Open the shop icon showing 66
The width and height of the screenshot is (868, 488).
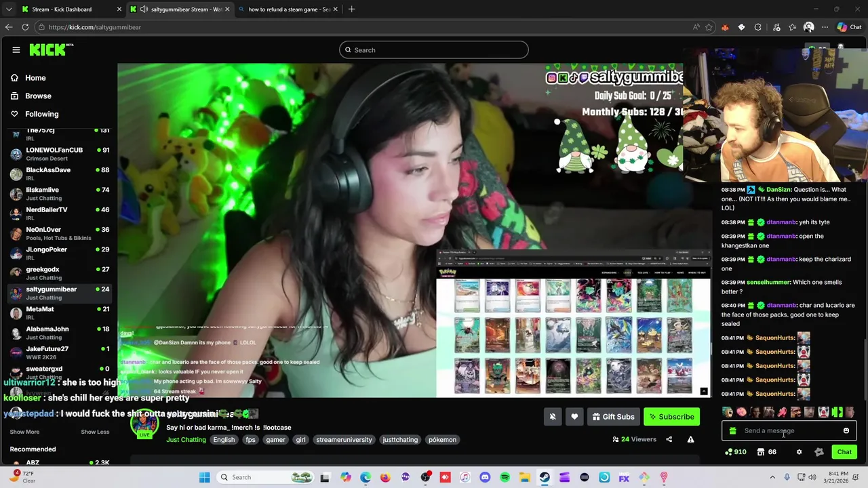click(x=767, y=452)
